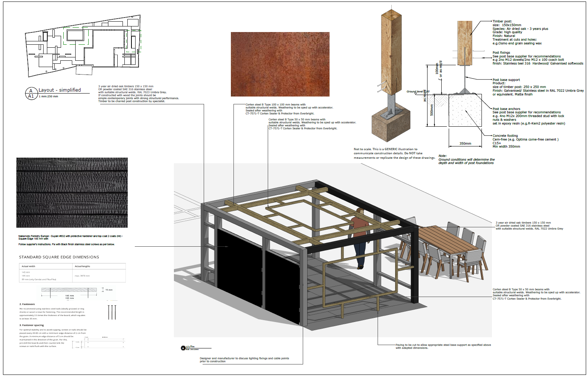Click the "Paving to be cut" note
The image size is (588, 376).
pyautogui.click(x=443, y=347)
